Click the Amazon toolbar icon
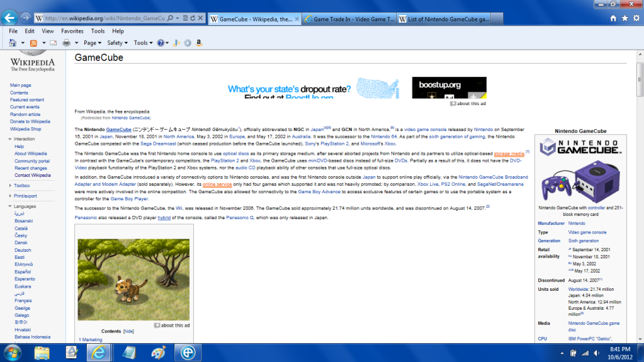Screen dimensions: 644x362 (199, 43)
